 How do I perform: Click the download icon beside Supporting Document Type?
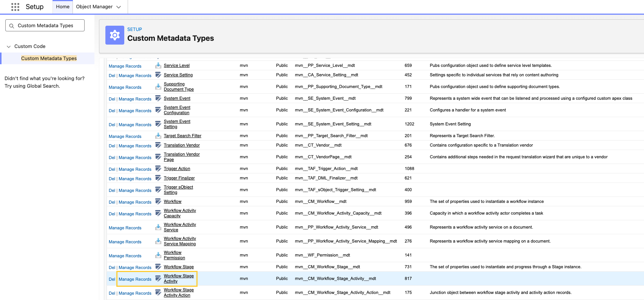click(x=158, y=87)
